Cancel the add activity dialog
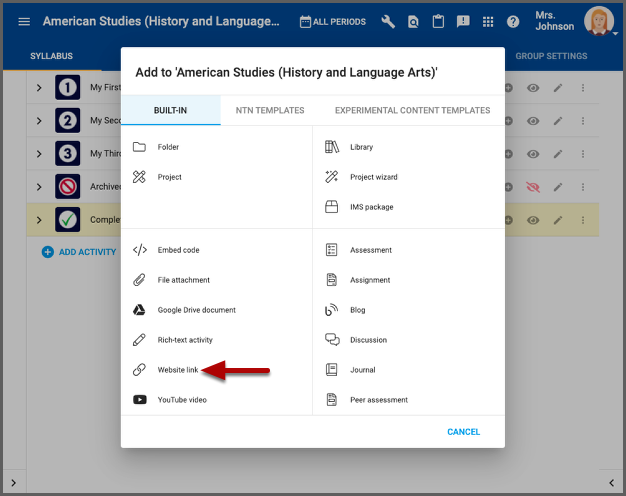Viewport: 626px width, 496px height. click(x=463, y=432)
